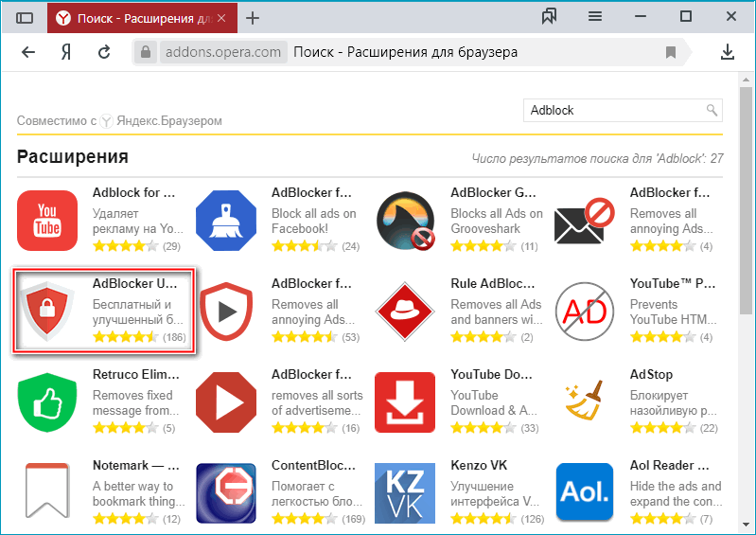Click the scrollbar up arrow

[x=746, y=80]
